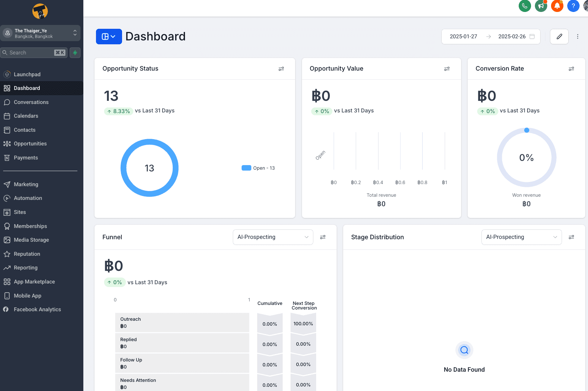This screenshot has height=391, width=588.
Task: Click the Needs Attention funnel stage bar
Action: pyautogui.click(x=182, y=383)
